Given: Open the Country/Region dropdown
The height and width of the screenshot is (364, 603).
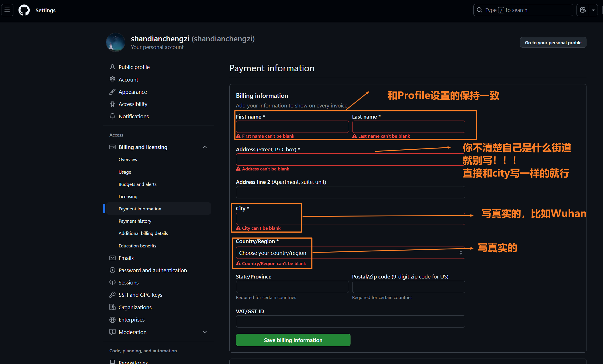Looking at the screenshot, I should point(351,253).
